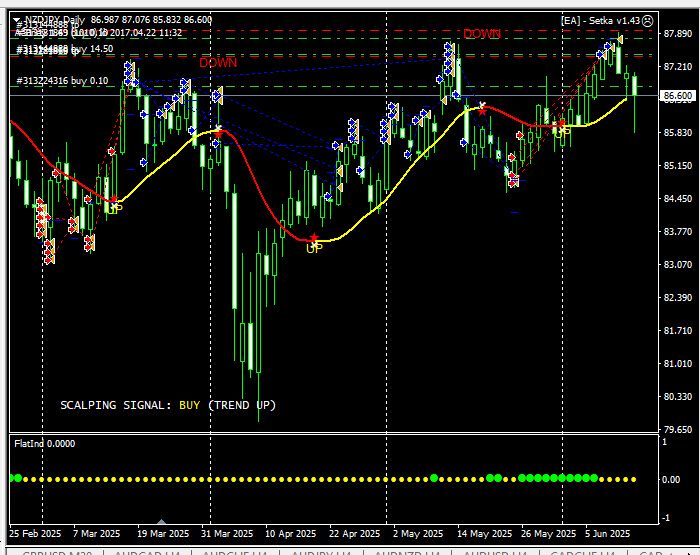The image size is (700, 555).
Task: Click the OHLC values 86.987 87.076 85.832 86.600
Action: click(x=151, y=20)
